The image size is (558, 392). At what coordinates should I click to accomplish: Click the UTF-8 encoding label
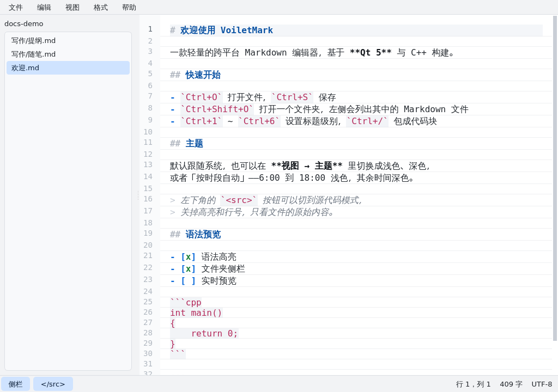pos(542,384)
